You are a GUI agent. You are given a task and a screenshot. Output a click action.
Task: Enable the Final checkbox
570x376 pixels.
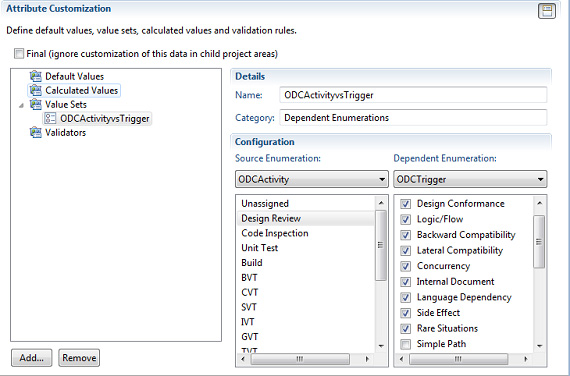click(19, 53)
